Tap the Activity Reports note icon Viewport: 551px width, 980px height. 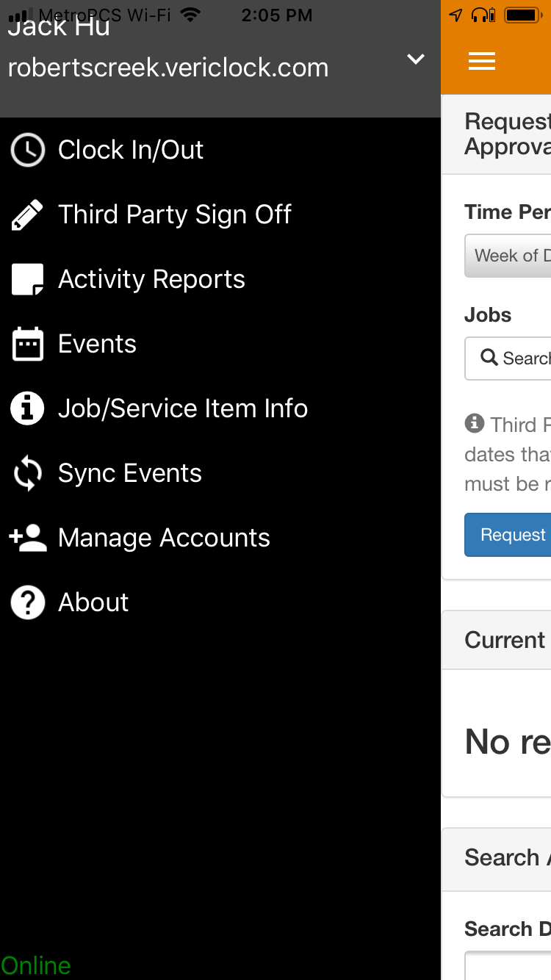28,279
